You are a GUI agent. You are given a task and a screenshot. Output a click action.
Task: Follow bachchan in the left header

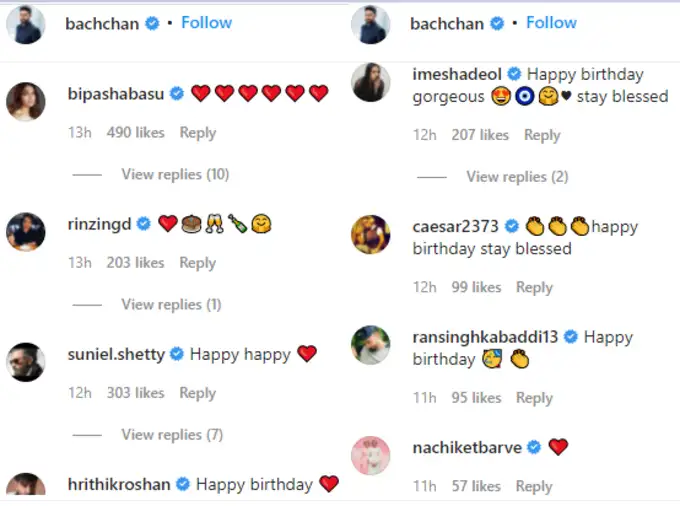click(x=207, y=23)
